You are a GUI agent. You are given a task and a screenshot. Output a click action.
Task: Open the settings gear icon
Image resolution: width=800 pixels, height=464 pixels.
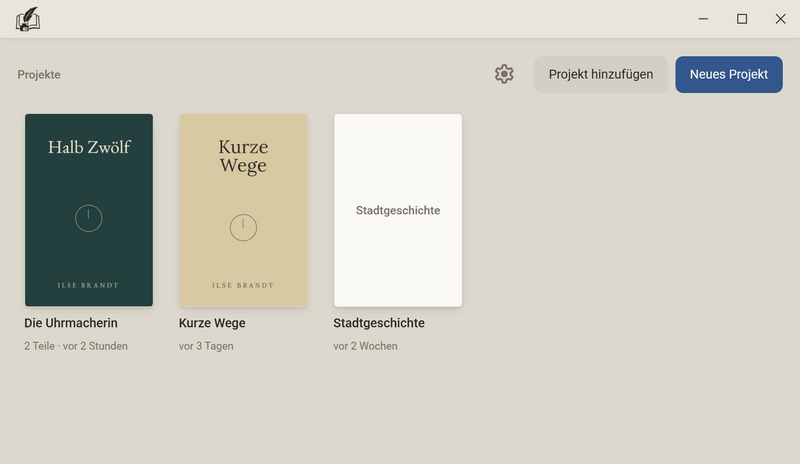[x=504, y=74]
